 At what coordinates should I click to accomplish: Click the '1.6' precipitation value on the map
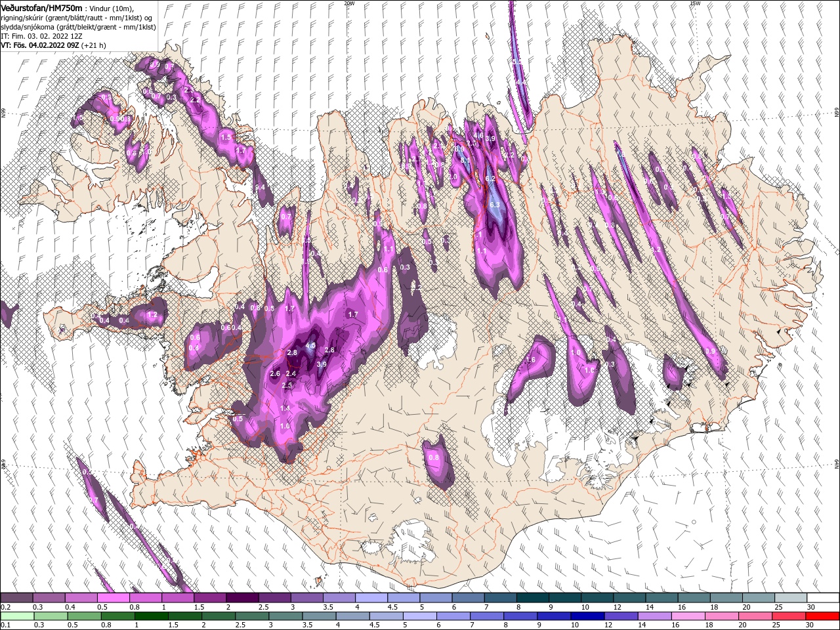pos(531,360)
